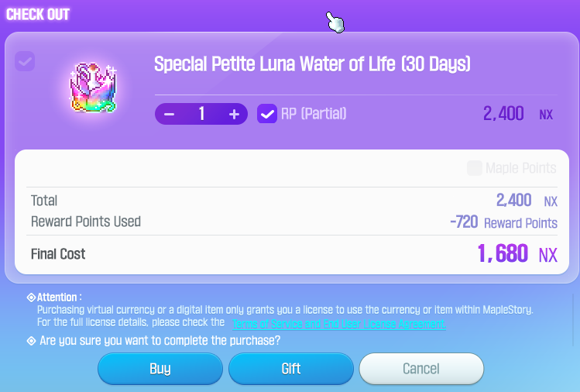Screen dimensions: 580x392
Task: Toggle the item selection checkbox beside the item icon
Action: pyautogui.click(x=25, y=61)
